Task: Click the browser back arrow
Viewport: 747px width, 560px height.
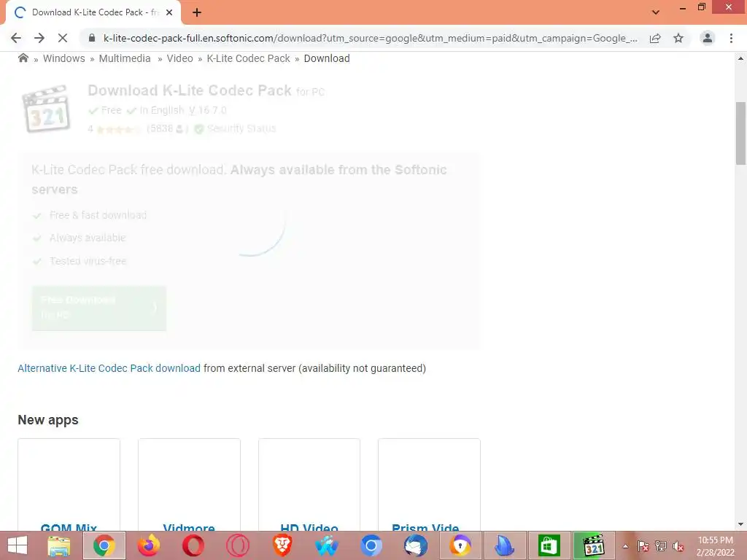Action: (x=16, y=38)
